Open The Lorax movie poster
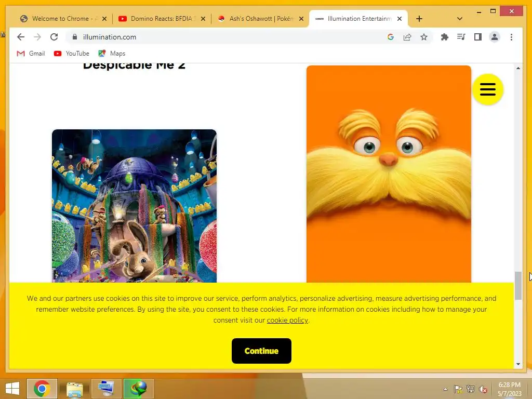 pos(389,174)
